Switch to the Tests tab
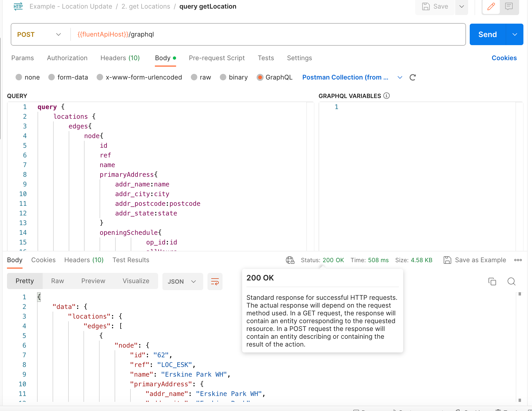Screen dimensions: 532x411 tap(266, 58)
